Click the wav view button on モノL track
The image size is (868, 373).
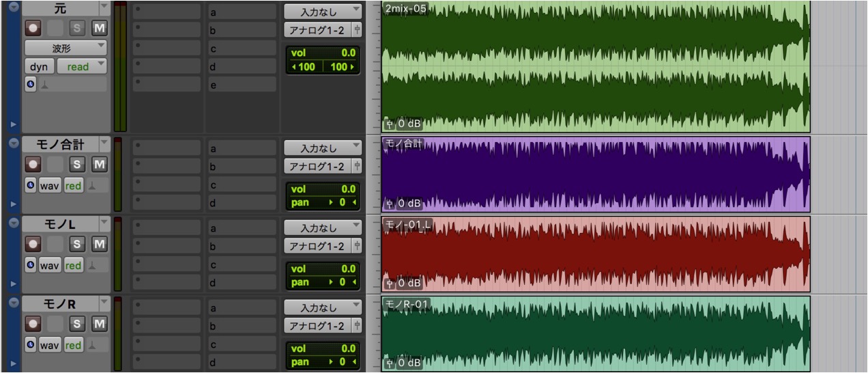point(50,265)
